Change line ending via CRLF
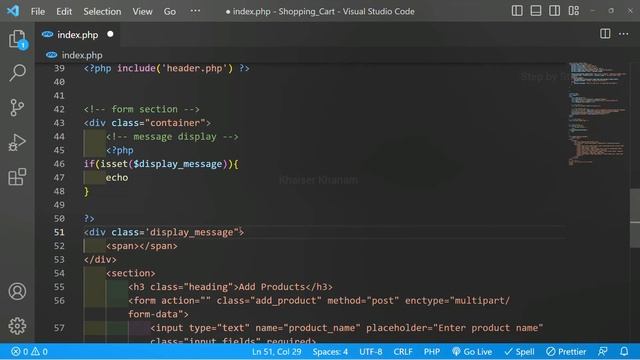The image size is (640, 360). 403,351
